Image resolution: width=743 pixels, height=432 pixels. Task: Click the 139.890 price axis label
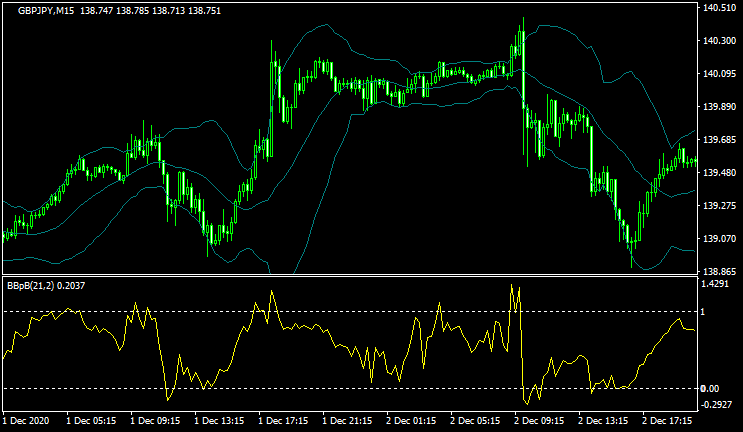coord(719,107)
